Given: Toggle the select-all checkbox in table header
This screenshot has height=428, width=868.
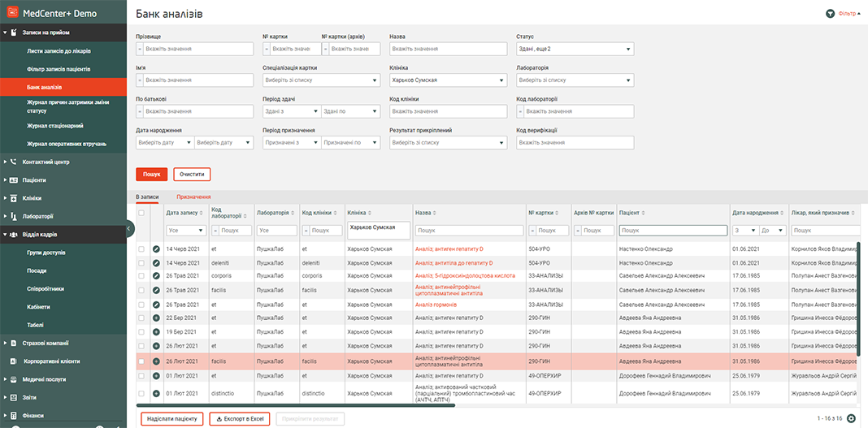Looking at the screenshot, I should pyautogui.click(x=142, y=213).
